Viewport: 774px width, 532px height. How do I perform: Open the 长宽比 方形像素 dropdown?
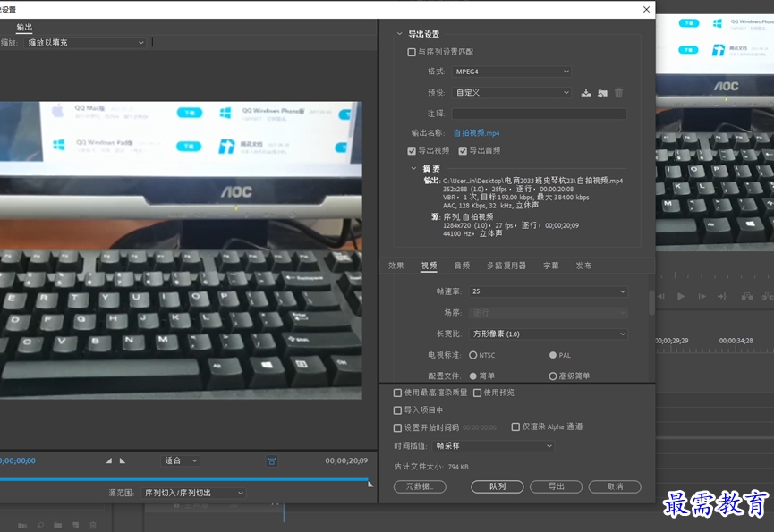click(x=548, y=334)
